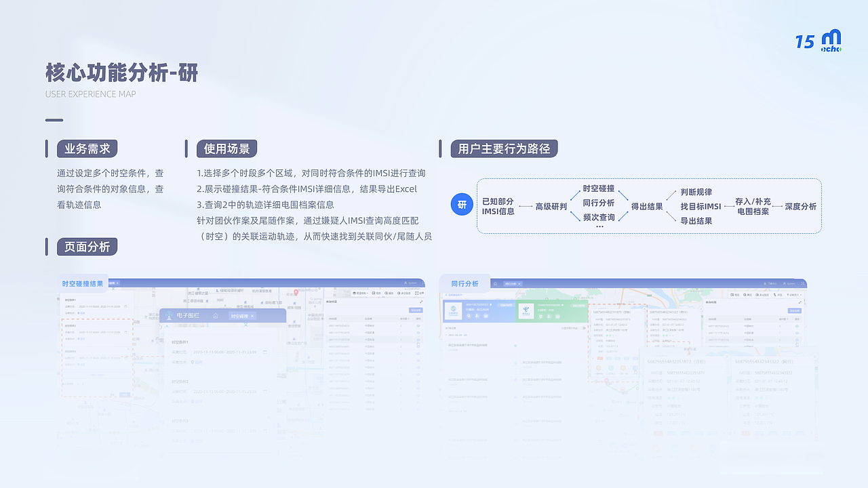Viewport: 868px width, 488px height.
Task: Open the filter dropdown at the toolbar's right end
Action: click(795, 294)
